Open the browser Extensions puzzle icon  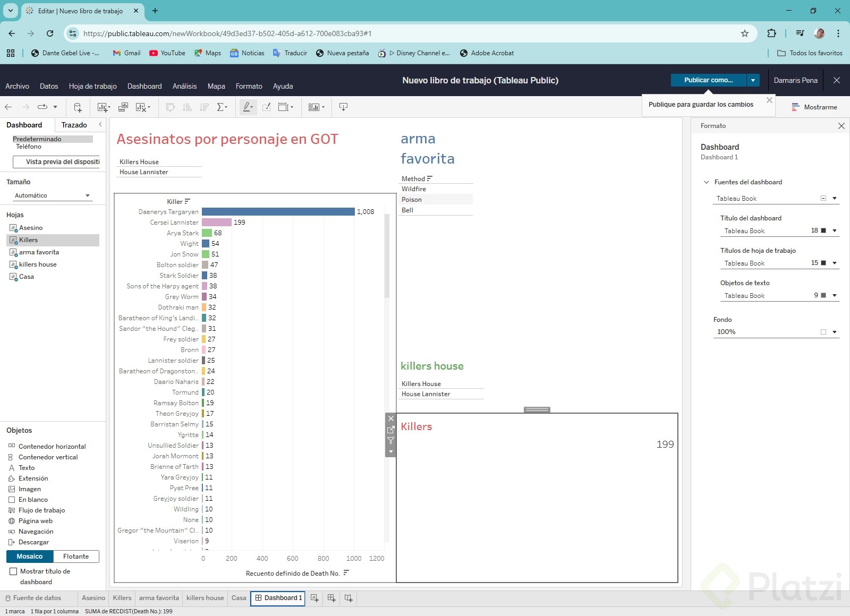772,33
